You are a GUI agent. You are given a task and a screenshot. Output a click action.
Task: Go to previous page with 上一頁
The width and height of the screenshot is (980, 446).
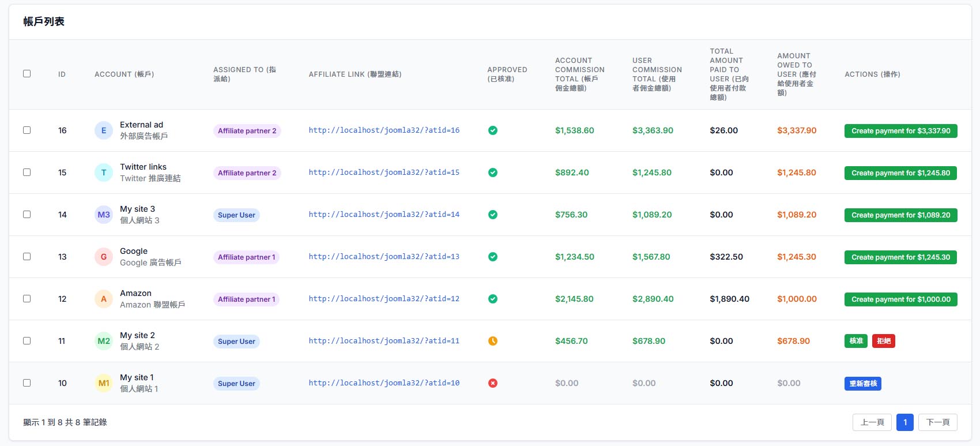point(872,422)
